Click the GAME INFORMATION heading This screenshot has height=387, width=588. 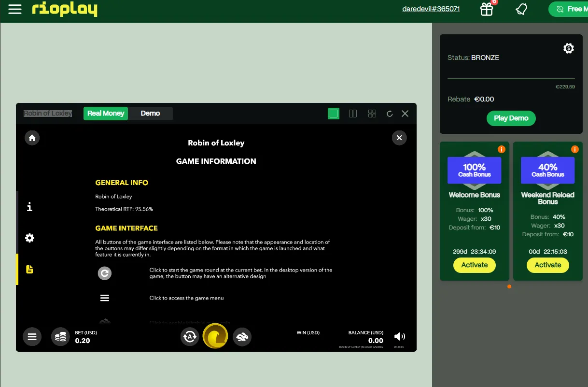[x=216, y=161]
